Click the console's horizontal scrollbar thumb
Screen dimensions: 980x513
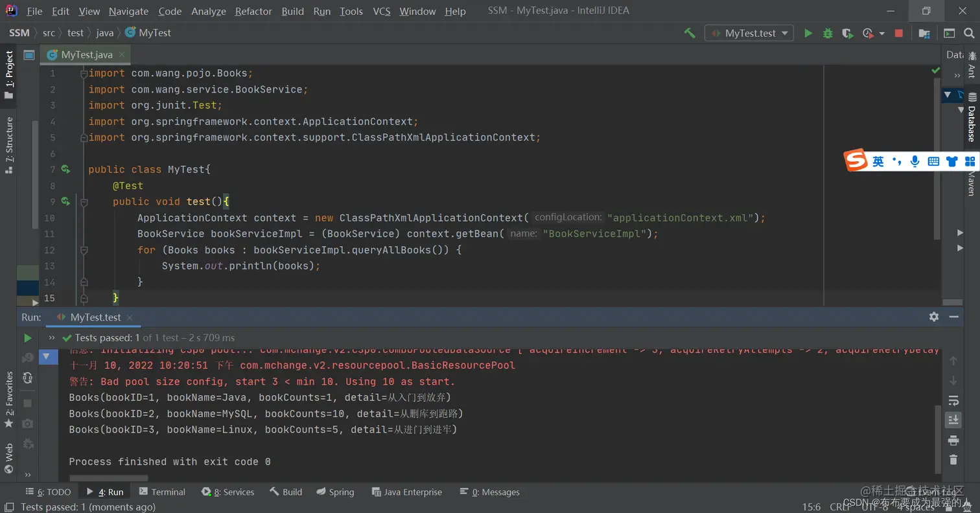click(108, 478)
